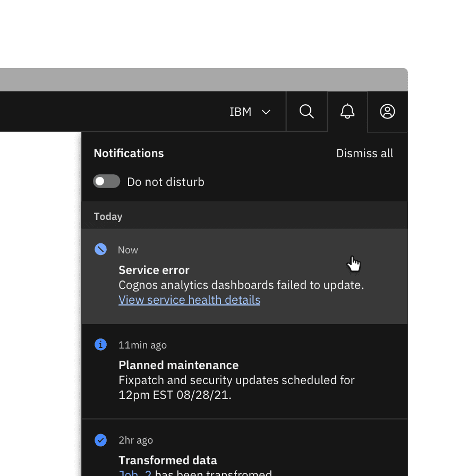
Task: Click the Service error status icon
Action: pyautogui.click(x=100, y=250)
